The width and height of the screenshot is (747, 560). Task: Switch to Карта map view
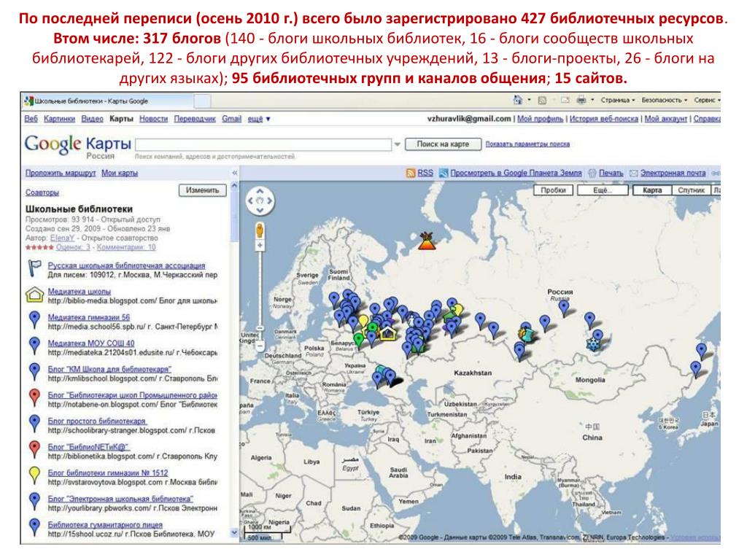pos(652,190)
